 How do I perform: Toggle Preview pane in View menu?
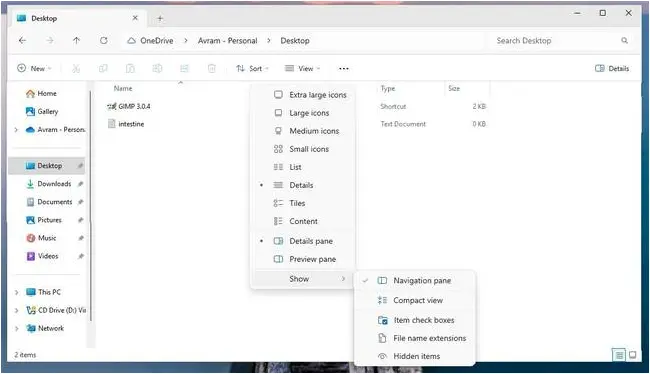point(303,259)
